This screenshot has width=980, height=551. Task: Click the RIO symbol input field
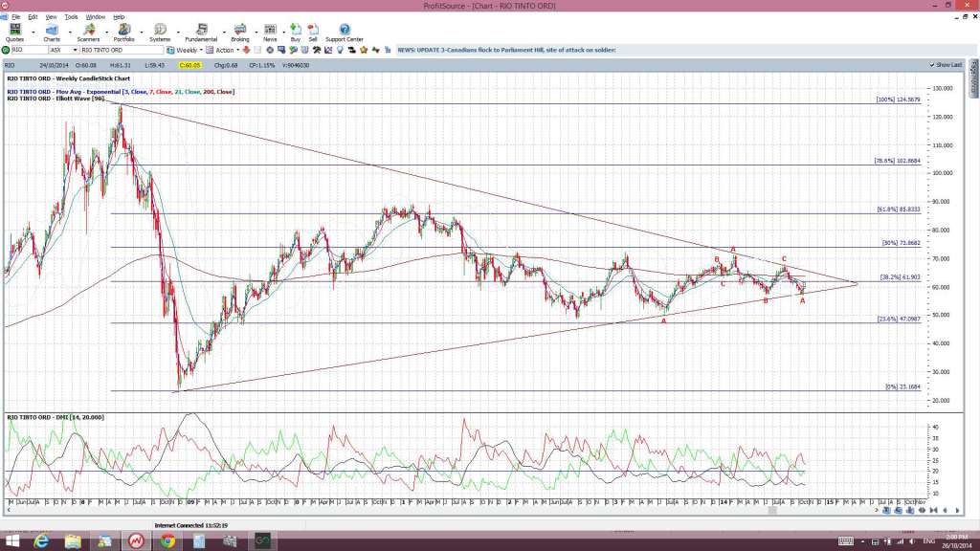point(29,50)
